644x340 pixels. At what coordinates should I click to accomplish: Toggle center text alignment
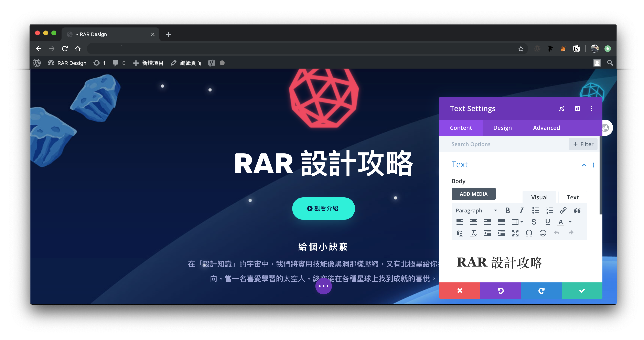(473, 222)
